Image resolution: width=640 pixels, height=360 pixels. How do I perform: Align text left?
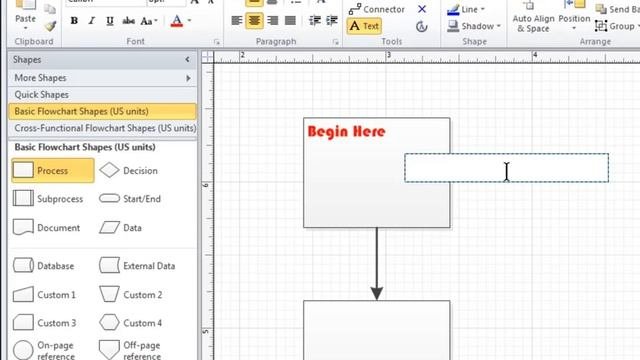(236, 20)
